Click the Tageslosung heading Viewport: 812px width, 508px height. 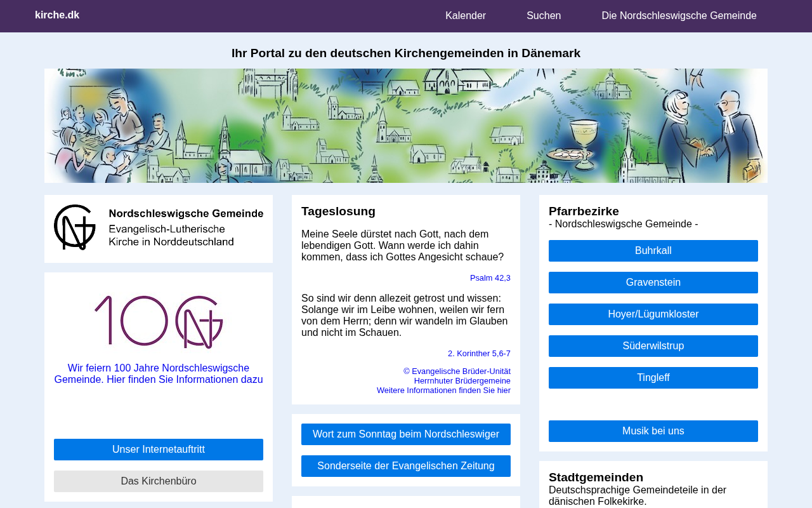point(338,211)
